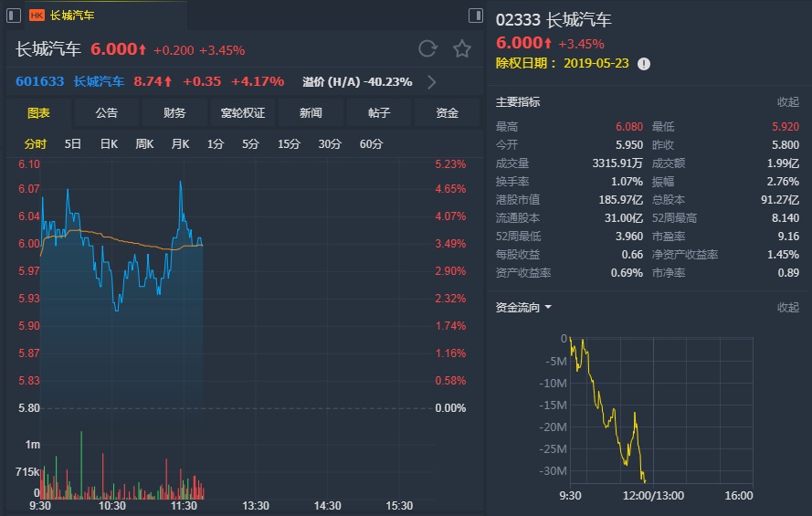812x516 pixels.
Task: Switch to the 公告 tab
Action: [106, 113]
